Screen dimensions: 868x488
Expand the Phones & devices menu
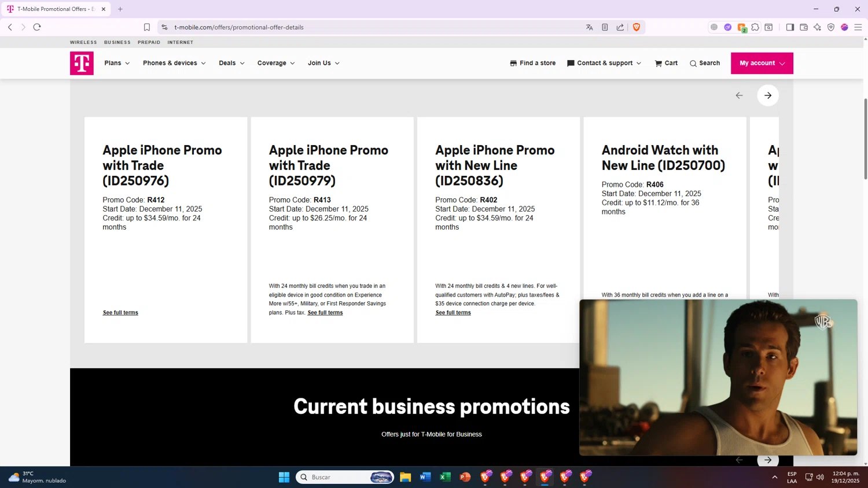coord(174,63)
